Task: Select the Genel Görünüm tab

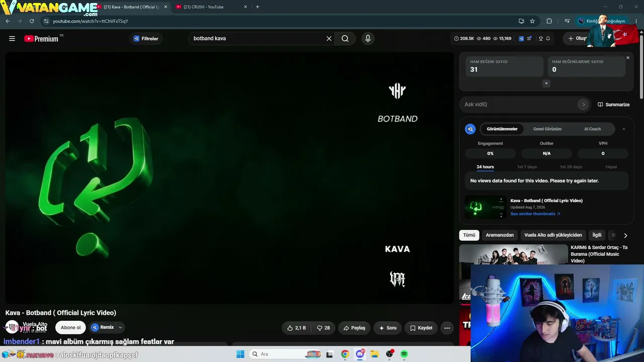Action: click(x=547, y=129)
